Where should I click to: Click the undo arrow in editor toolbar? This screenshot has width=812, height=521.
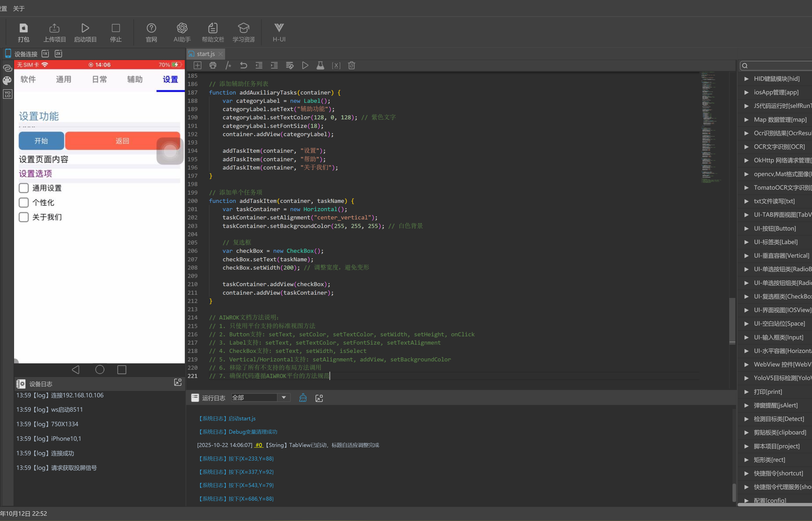tap(243, 65)
